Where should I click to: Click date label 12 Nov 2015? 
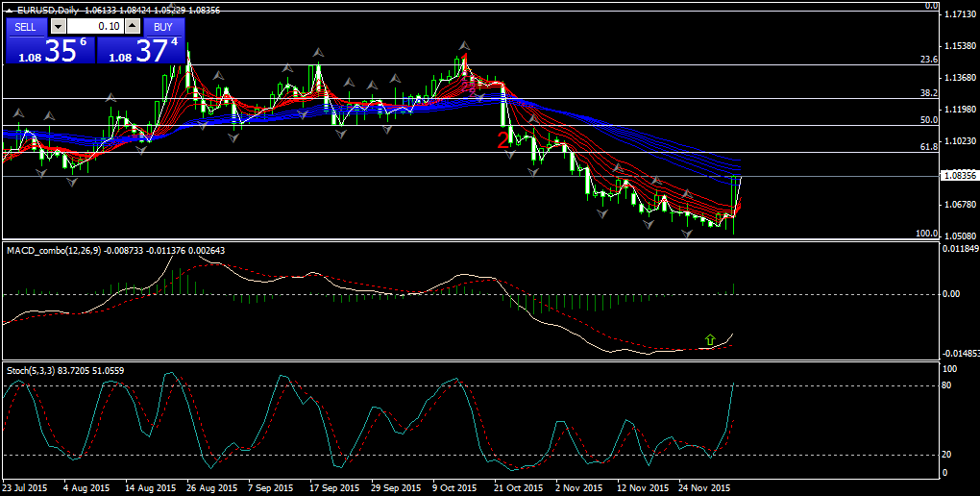(641, 487)
